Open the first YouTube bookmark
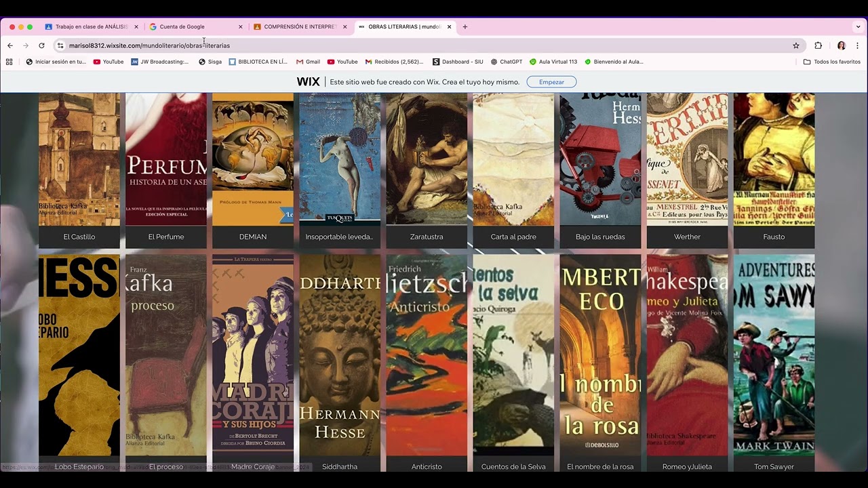The image size is (868, 488). pyautogui.click(x=108, y=62)
